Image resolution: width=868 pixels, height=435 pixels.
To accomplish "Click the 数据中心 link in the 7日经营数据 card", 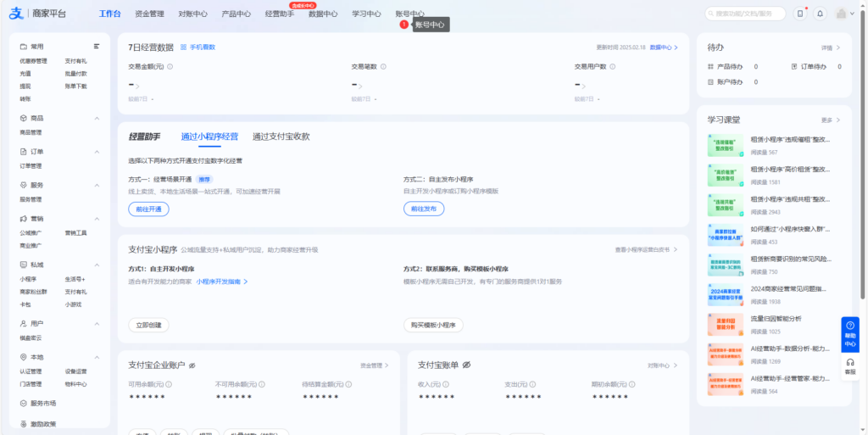I will (664, 47).
